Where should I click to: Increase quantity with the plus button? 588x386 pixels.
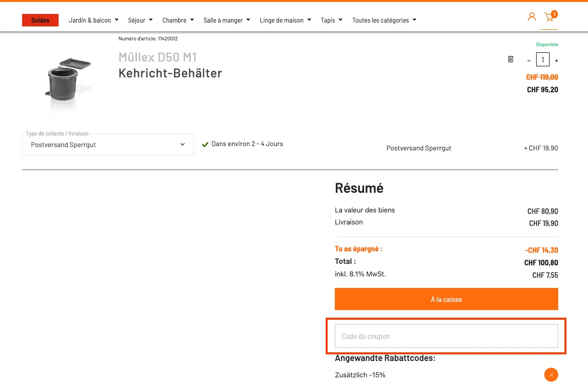[x=557, y=61]
